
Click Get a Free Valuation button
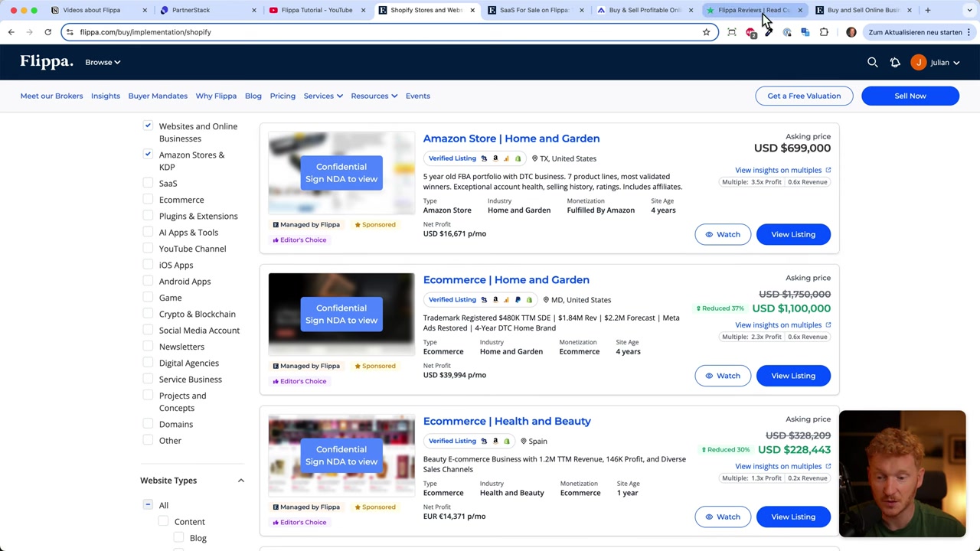click(804, 96)
